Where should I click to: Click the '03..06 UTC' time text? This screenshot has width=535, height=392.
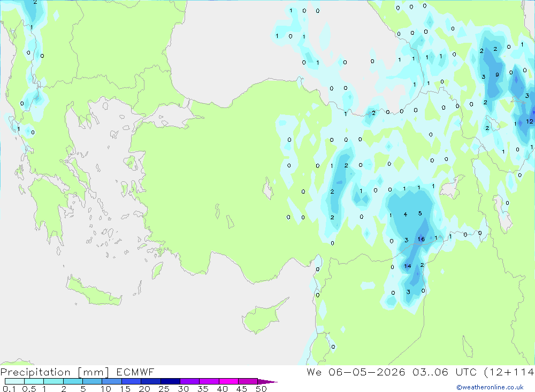coord(445,372)
